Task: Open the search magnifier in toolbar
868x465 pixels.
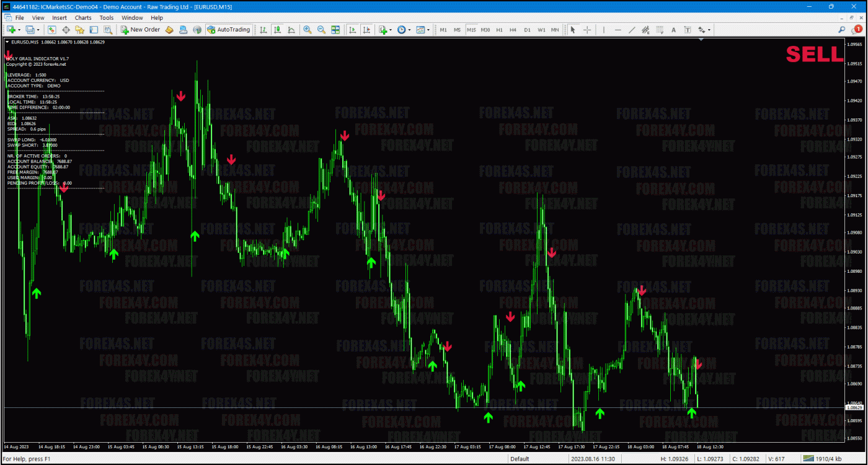Action: coord(842,30)
